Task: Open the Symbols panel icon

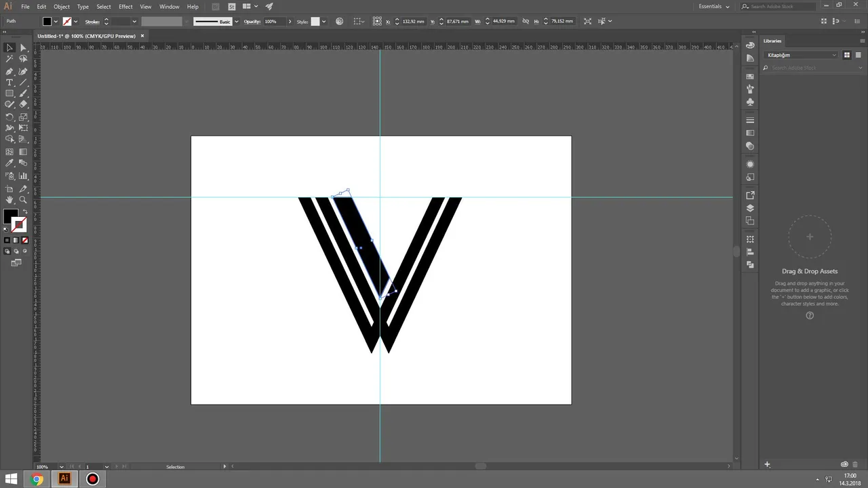Action: (x=750, y=102)
